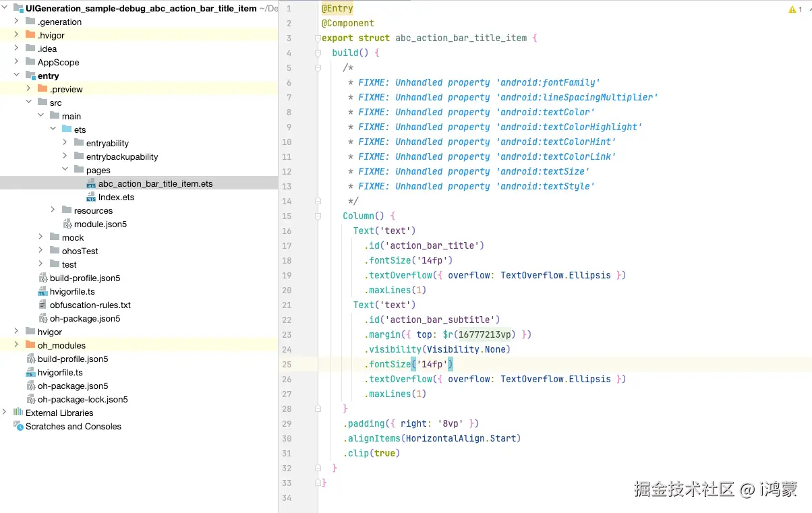The width and height of the screenshot is (812, 513).
Task: Select the test folder in the tree
Action: (x=69, y=264)
